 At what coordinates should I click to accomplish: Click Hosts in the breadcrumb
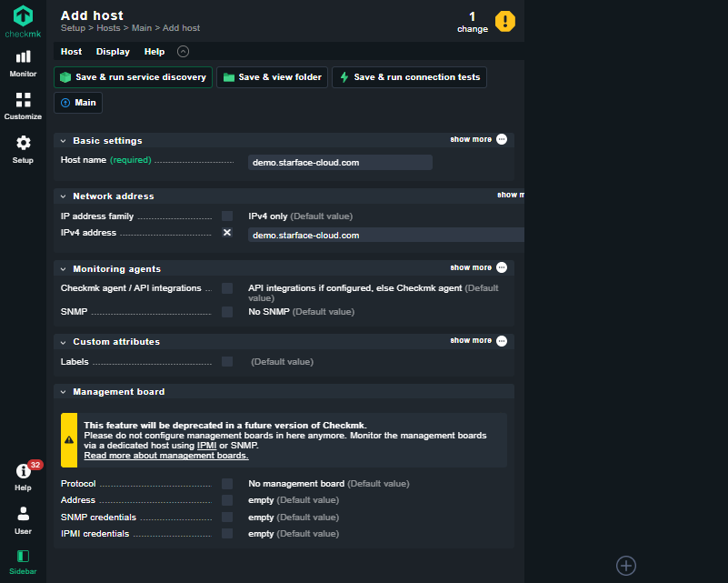108,28
